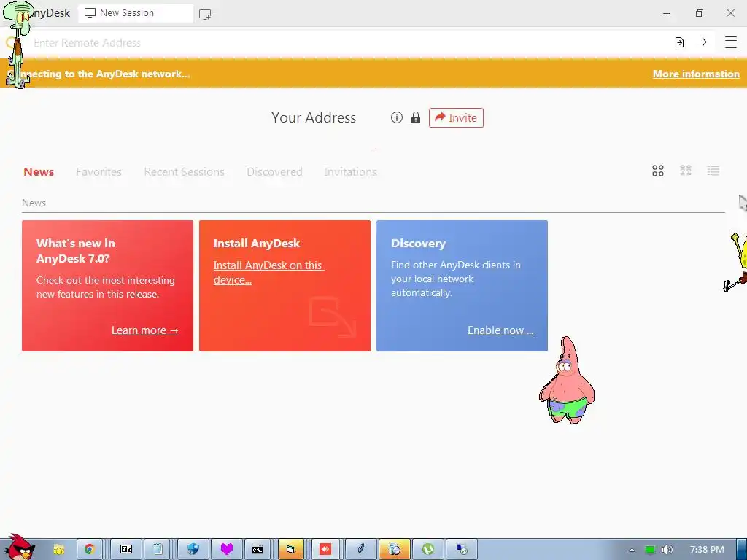This screenshot has height=560, width=747.
Task: Click the Patrick Star desktop character
Action: (x=567, y=380)
